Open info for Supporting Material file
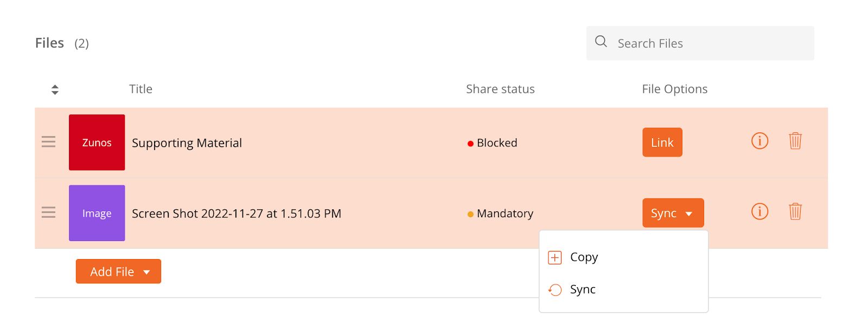The height and width of the screenshot is (330, 868). 759,141
